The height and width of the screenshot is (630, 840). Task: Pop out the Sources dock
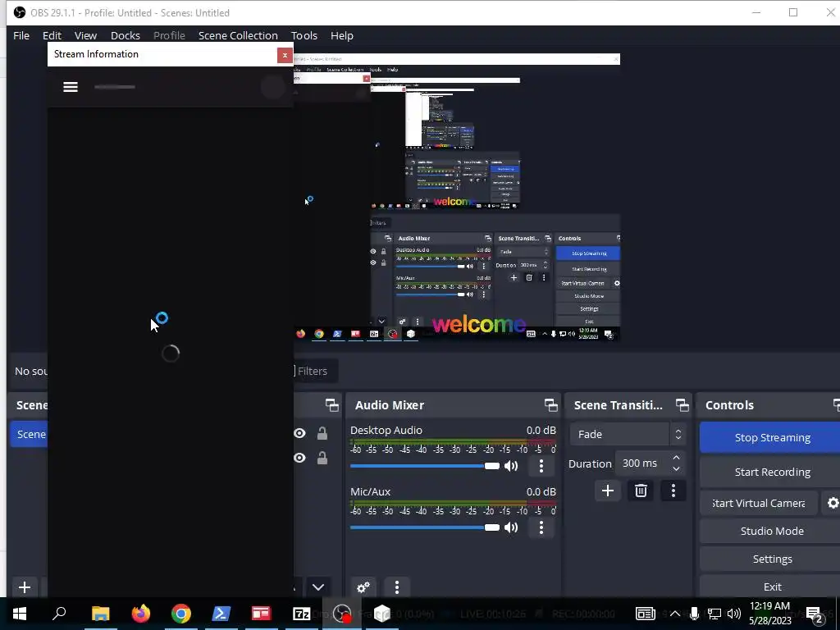tap(332, 405)
